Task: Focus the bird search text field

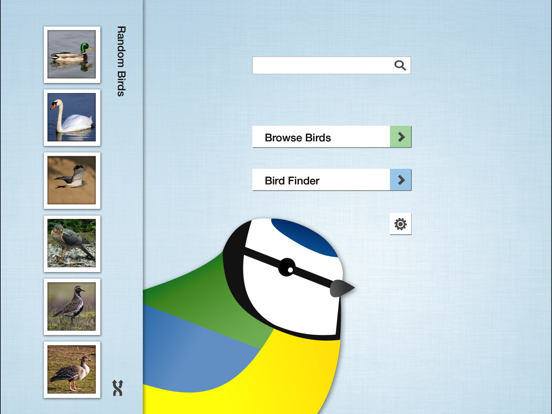Action: pyautogui.click(x=332, y=65)
